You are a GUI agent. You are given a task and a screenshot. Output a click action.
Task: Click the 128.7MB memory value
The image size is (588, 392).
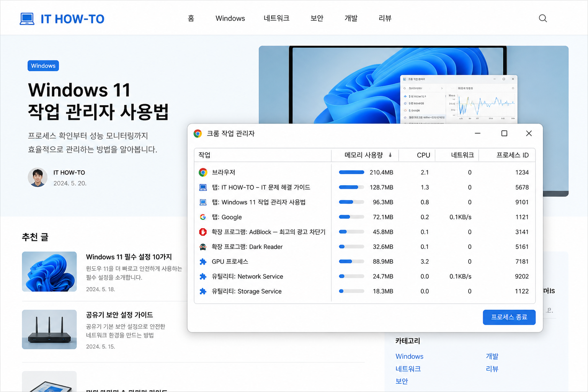(381, 187)
